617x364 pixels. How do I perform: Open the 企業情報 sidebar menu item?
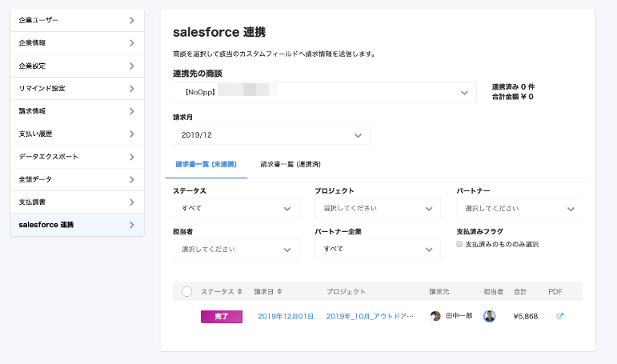coord(77,43)
